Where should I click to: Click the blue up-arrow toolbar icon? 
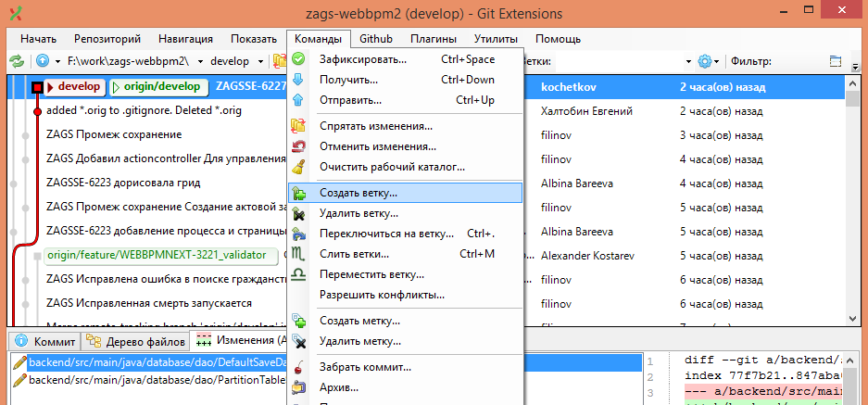pyautogui.click(x=43, y=61)
